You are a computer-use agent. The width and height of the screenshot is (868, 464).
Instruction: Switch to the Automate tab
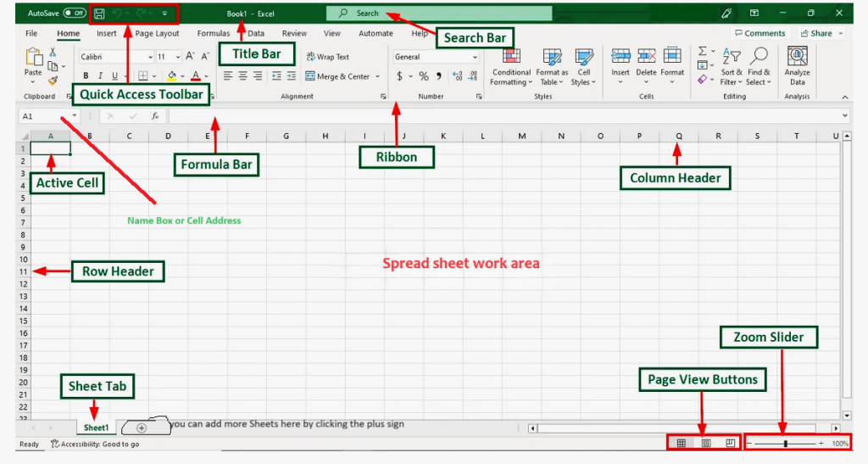(x=376, y=33)
